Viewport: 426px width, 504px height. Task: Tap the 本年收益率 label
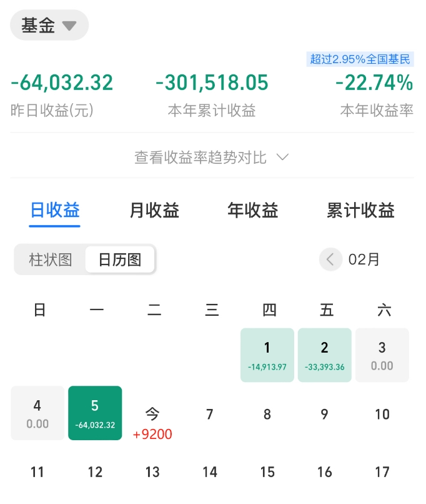[377, 111]
